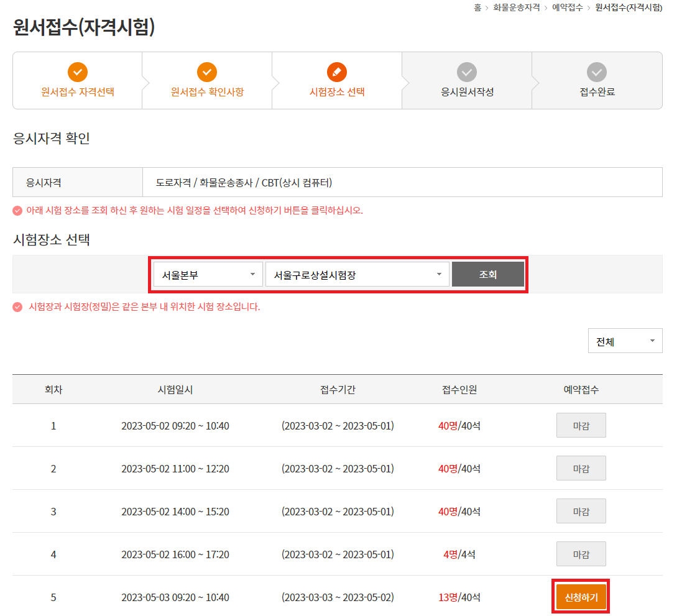
Task: Click the orange check icon on 원서접수 자격선택 step
Action: (77, 72)
